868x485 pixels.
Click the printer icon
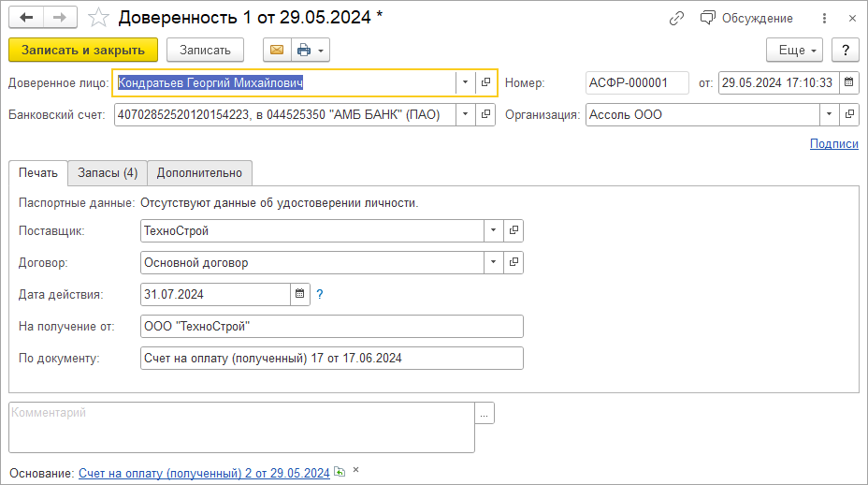tap(303, 50)
